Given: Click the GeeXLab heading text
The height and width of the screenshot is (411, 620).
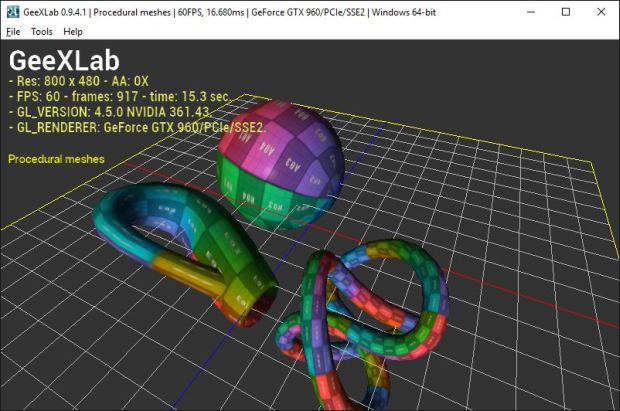Looking at the screenshot, I should pyautogui.click(x=64, y=61).
